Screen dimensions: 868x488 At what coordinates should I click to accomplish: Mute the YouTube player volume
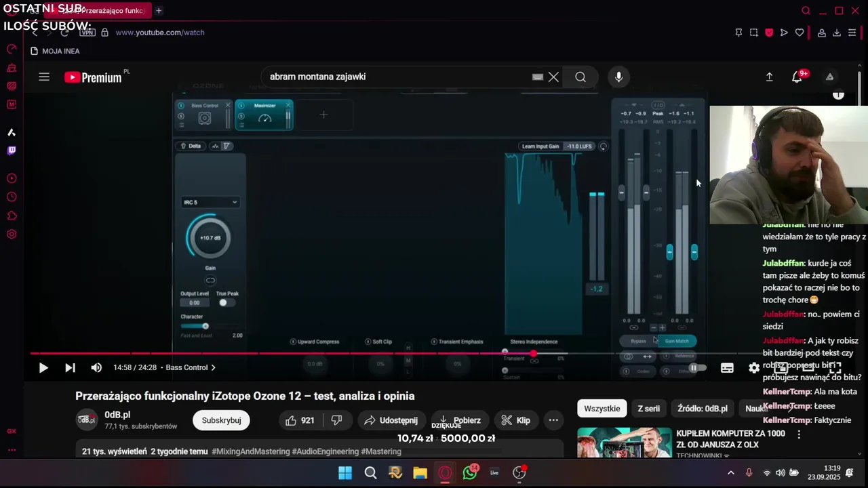click(x=96, y=367)
